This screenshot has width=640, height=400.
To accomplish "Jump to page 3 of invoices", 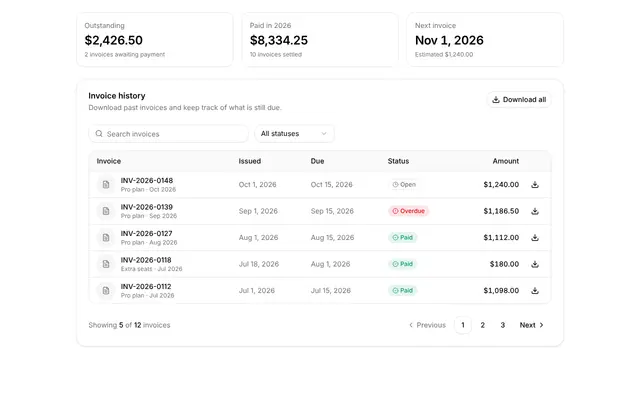I will click(502, 325).
